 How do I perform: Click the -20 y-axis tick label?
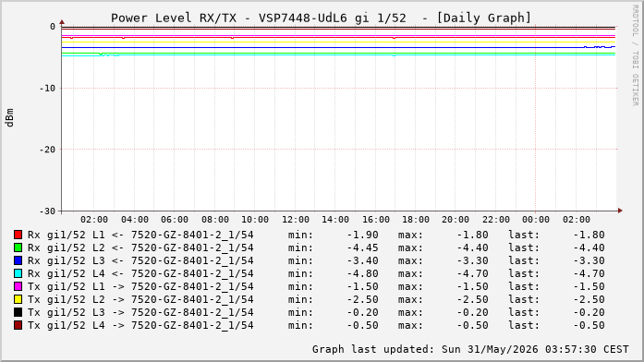pos(47,150)
